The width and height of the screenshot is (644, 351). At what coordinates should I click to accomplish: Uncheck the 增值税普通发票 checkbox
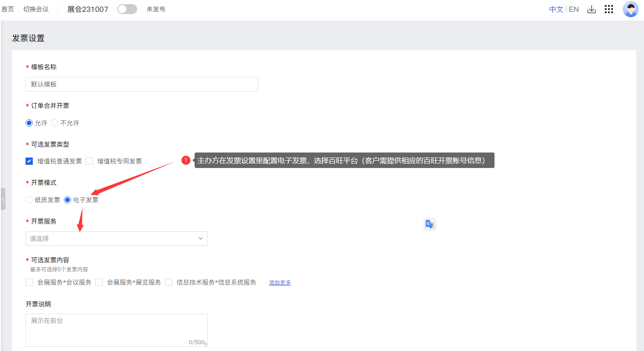point(29,161)
